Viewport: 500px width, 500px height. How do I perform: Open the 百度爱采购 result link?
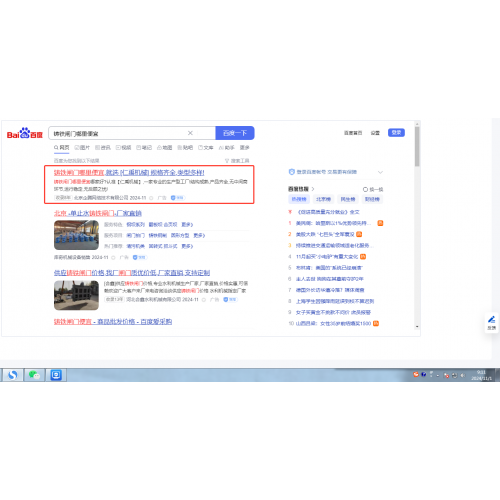point(113,322)
